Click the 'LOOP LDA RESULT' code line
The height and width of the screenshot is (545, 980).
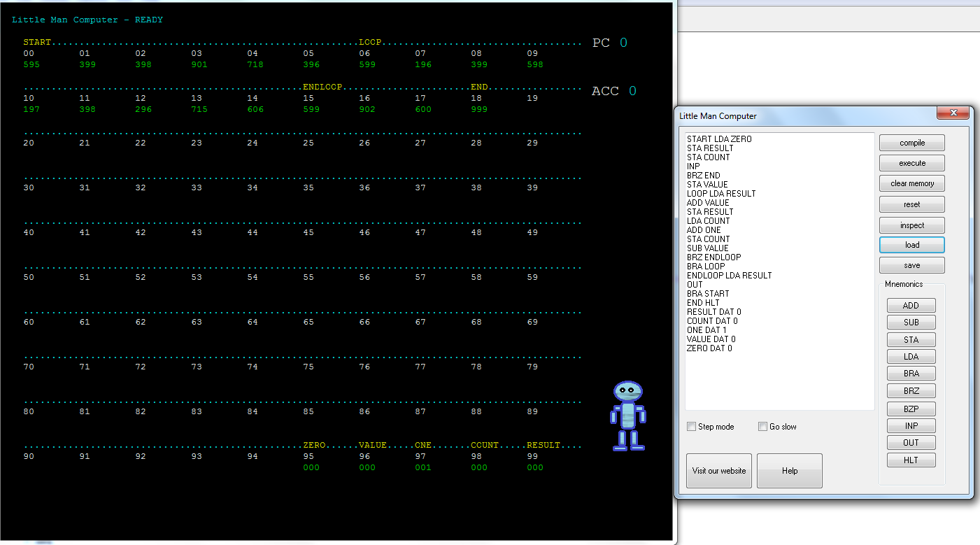coord(721,194)
